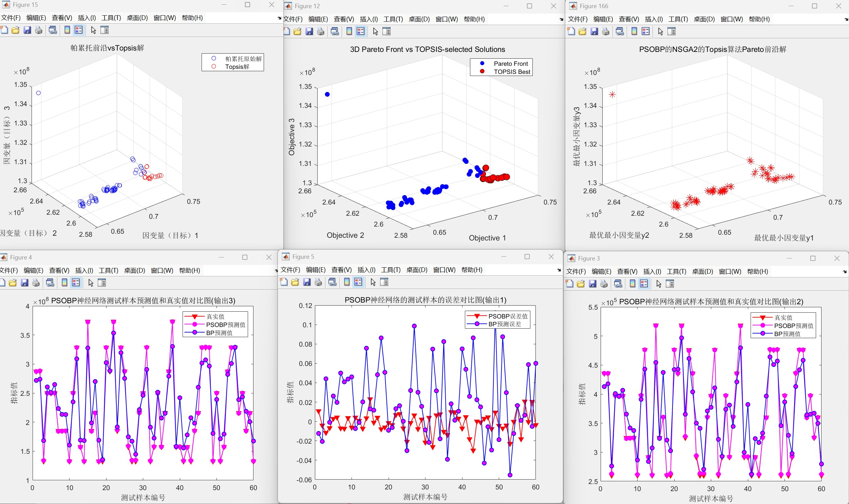Click 'TOPSIS Best' legend entry in Figure 12
This screenshot has height=504, width=849.
(x=512, y=72)
